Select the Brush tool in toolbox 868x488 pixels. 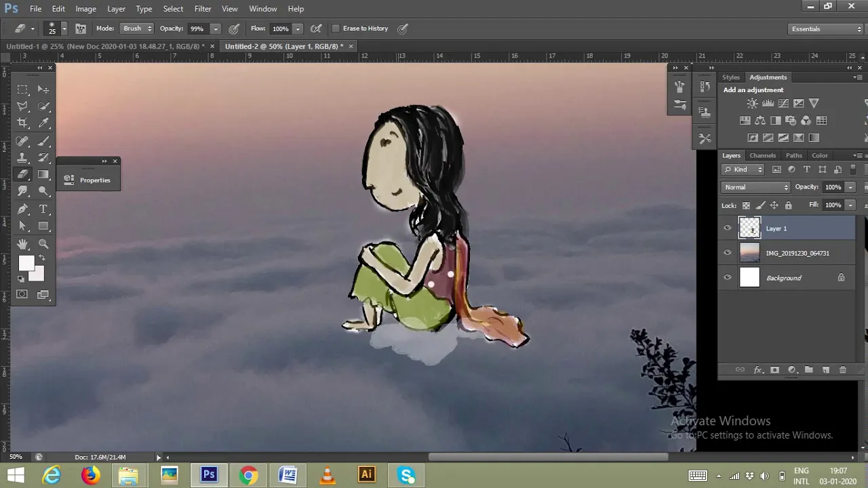pos(43,141)
